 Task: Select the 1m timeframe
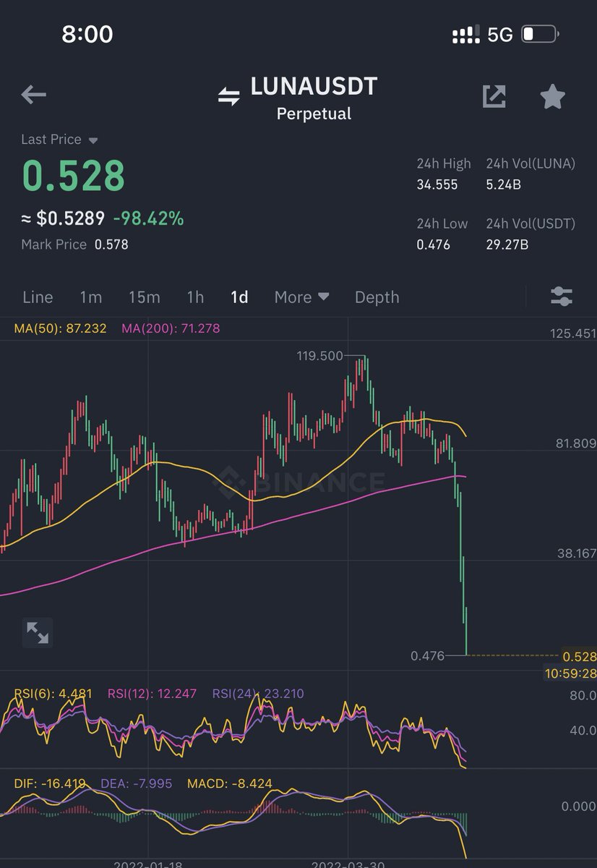91,297
